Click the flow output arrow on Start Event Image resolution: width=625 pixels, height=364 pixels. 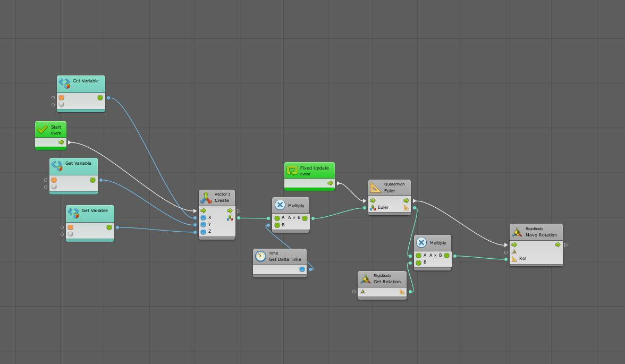pyautogui.click(x=61, y=142)
